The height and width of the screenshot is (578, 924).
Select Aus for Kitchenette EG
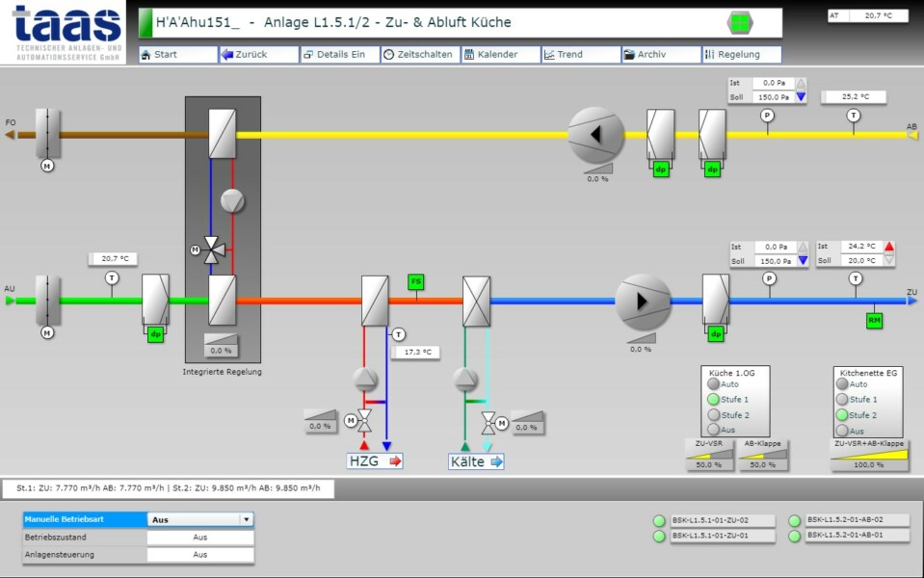pos(842,431)
